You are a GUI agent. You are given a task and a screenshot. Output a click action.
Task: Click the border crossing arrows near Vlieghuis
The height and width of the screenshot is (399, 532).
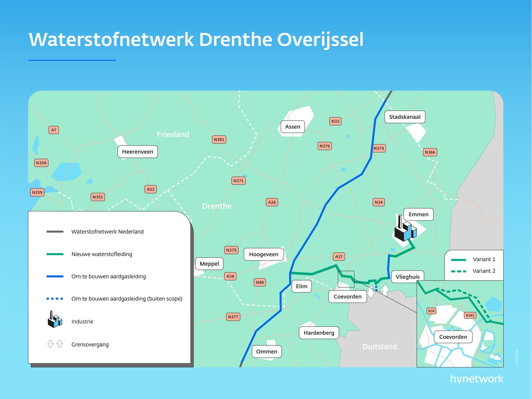(378, 291)
